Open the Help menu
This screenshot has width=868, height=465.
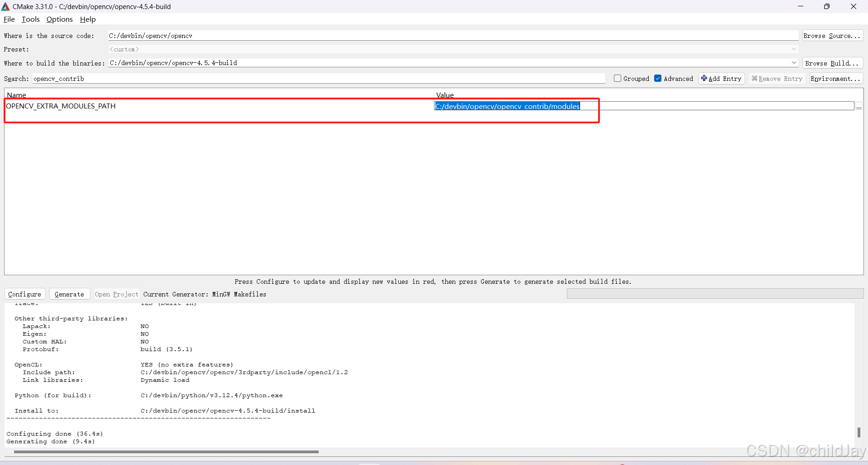(88, 19)
